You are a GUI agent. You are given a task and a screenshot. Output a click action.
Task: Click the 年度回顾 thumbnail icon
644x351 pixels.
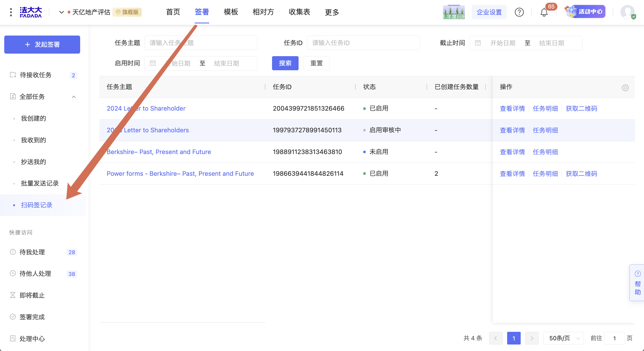pos(454,12)
